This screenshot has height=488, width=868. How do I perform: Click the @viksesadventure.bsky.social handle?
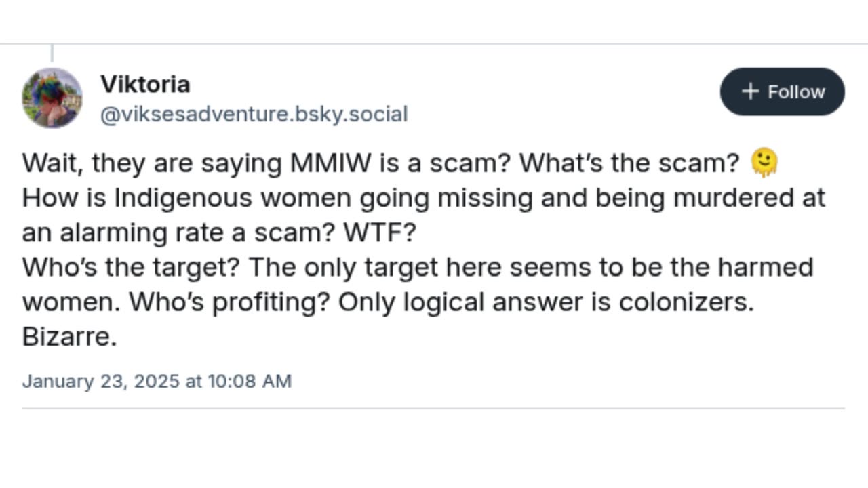point(254,115)
